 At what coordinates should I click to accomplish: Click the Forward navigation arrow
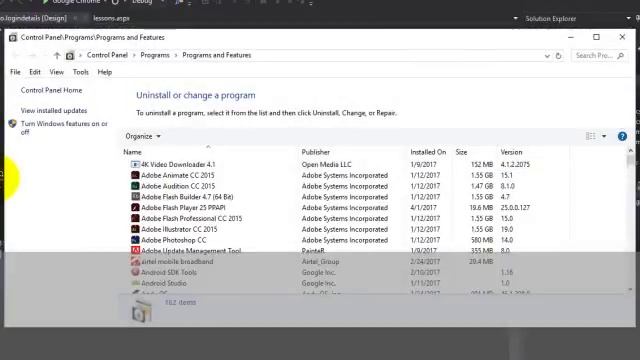[x=32, y=56]
